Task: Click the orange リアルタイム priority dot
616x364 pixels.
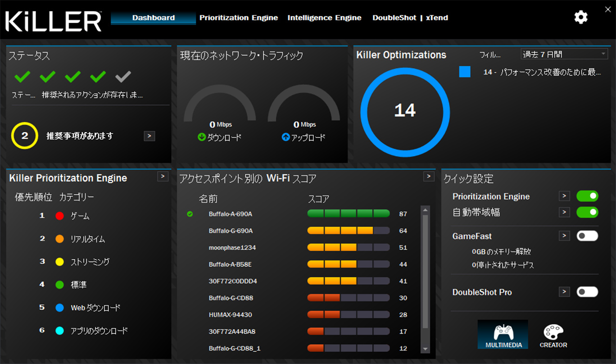Action: (60, 239)
